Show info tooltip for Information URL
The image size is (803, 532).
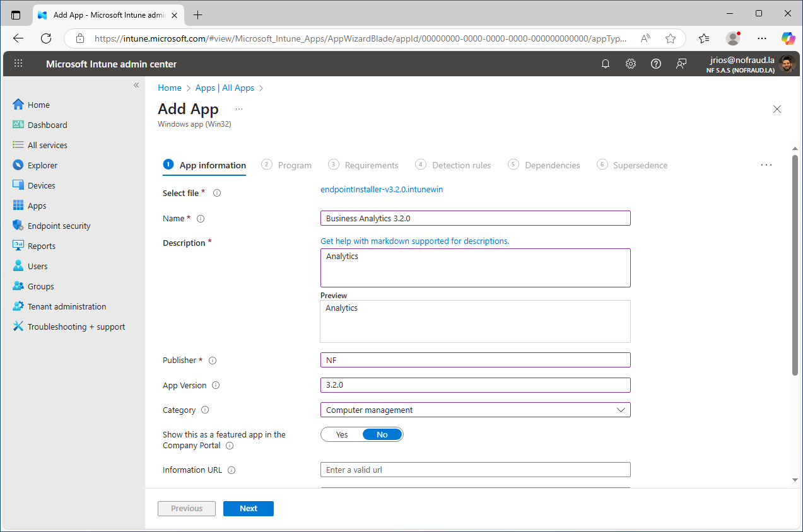232,470
